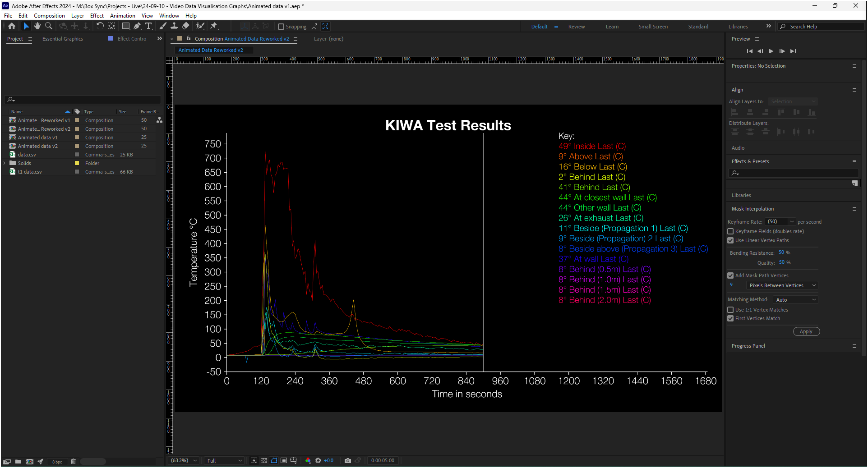
Task: Select the Clone Stamp tool
Action: pos(174,26)
